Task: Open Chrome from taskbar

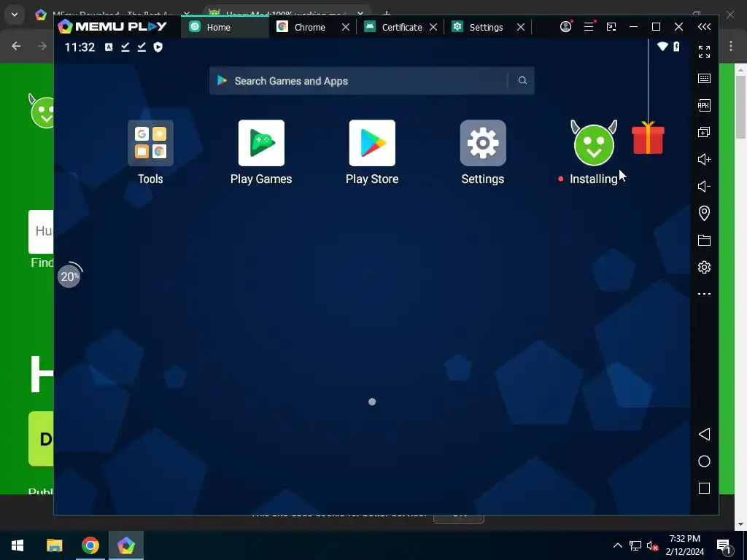Action: tap(90, 545)
